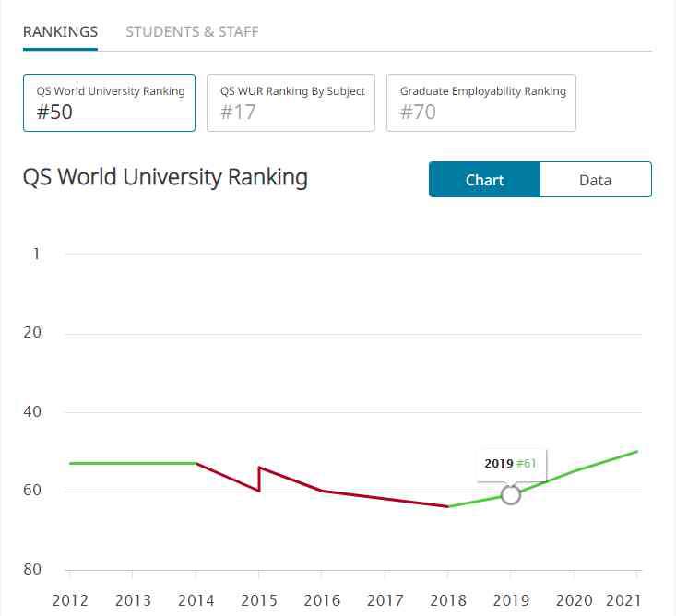Click the 2018 x-axis year label
The image size is (676, 616).
tap(448, 600)
